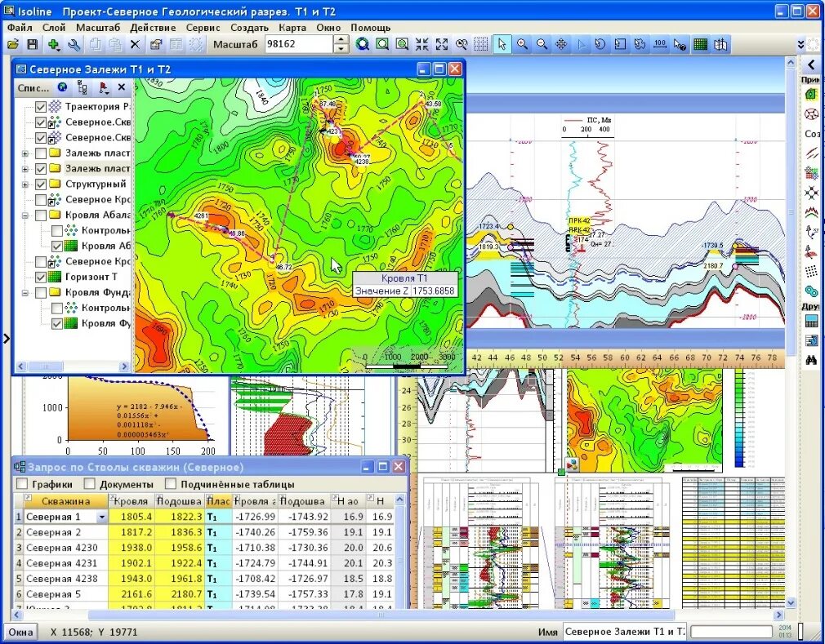Click the binoculars search icon in right sidebar
The image size is (825, 644).
click(x=811, y=360)
